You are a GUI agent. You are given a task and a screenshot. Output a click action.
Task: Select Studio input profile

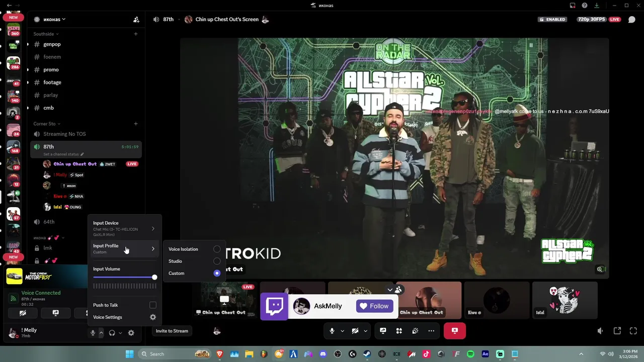pyautogui.click(x=194, y=261)
